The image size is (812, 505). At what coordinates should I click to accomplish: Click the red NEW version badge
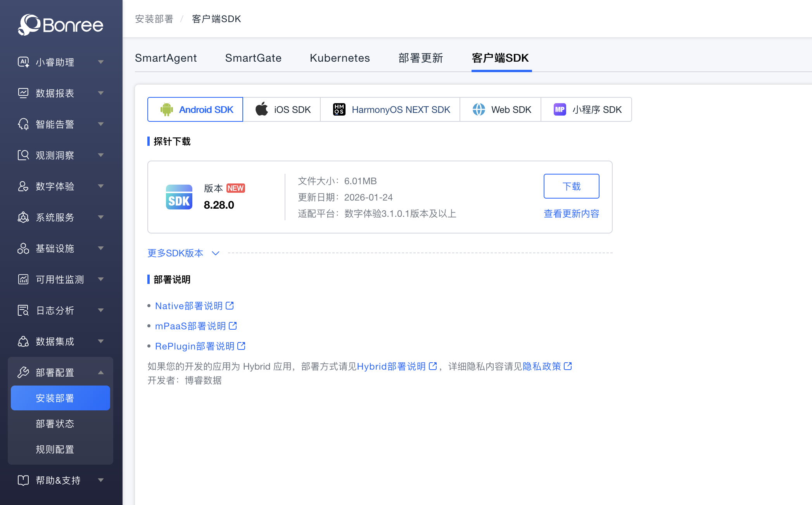coord(235,188)
